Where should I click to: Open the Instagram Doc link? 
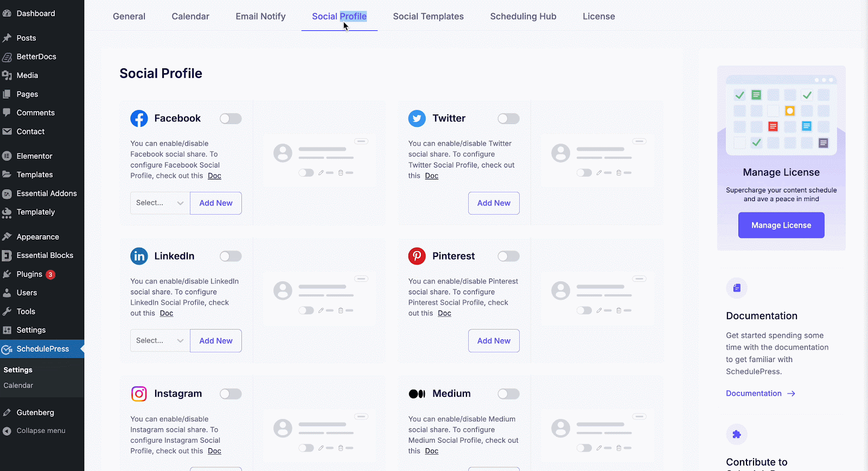[214, 451]
